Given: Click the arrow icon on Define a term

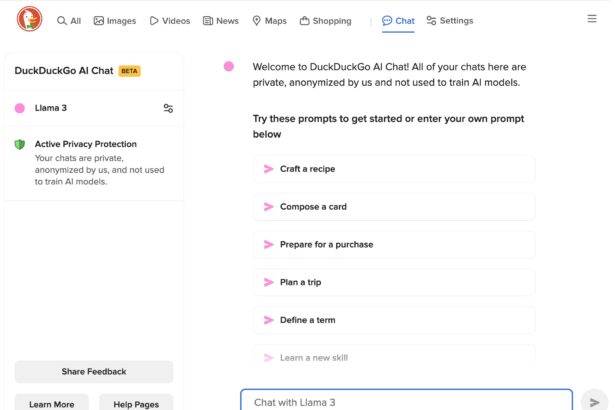Looking at the screenshot, I should [269, 320].
